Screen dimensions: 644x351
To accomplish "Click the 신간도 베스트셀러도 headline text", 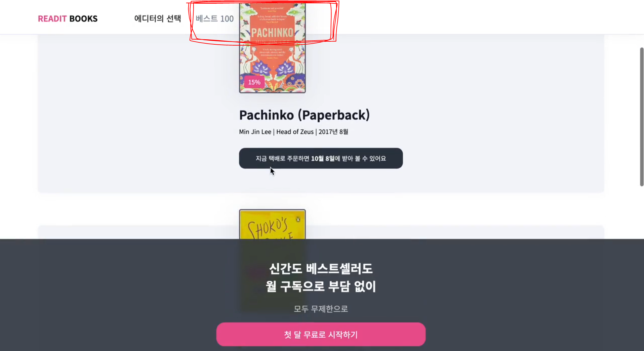I will point(321,268).
